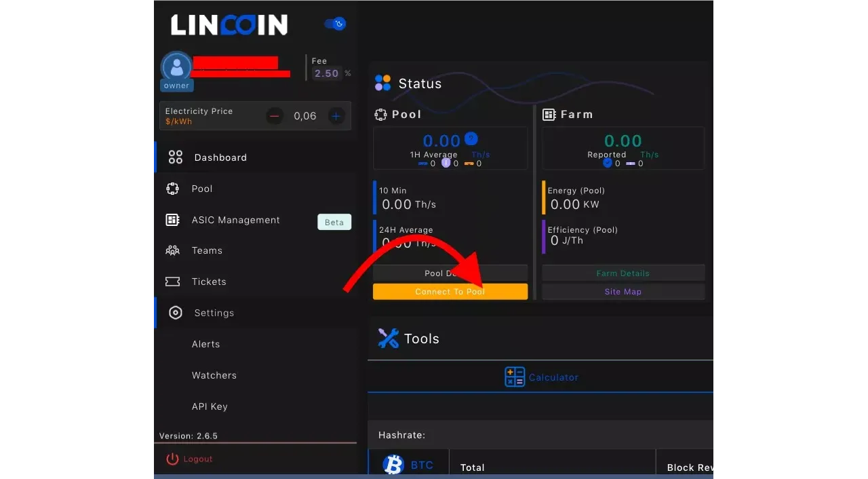Click the owner profile avatar

pos(176,66)
